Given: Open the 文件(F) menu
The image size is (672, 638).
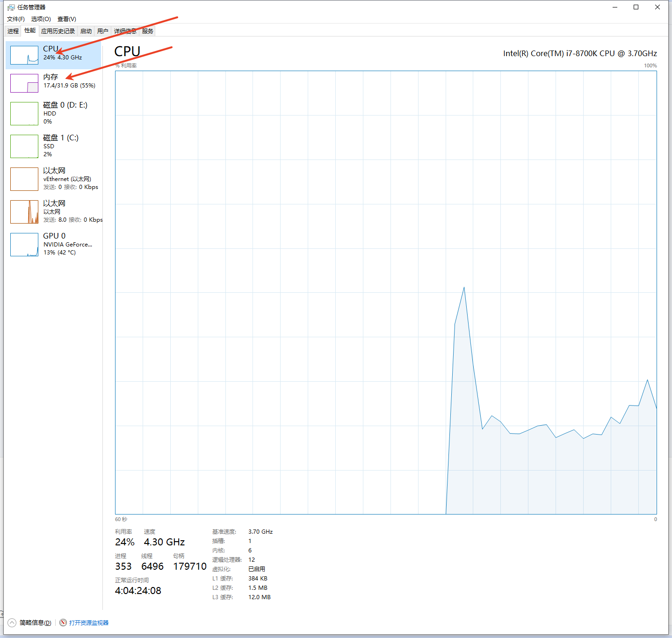Looking at the screenshot, I should (16, 19).
